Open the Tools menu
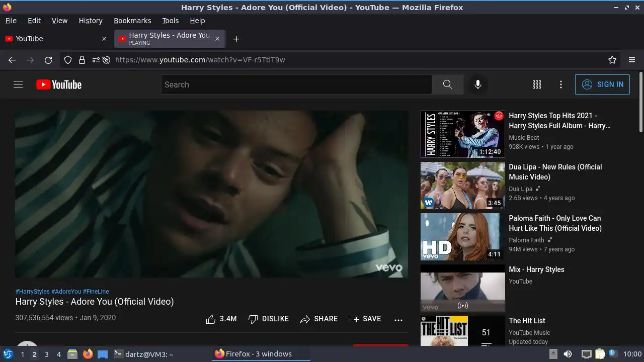The width and height of the screenshot is (644, 362). [x=171, y=21]
